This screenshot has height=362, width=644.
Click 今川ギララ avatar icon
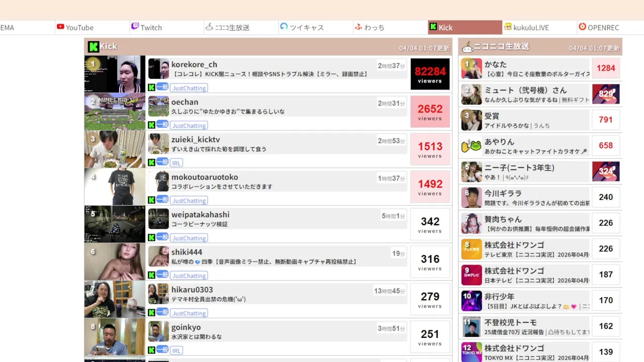471,198
